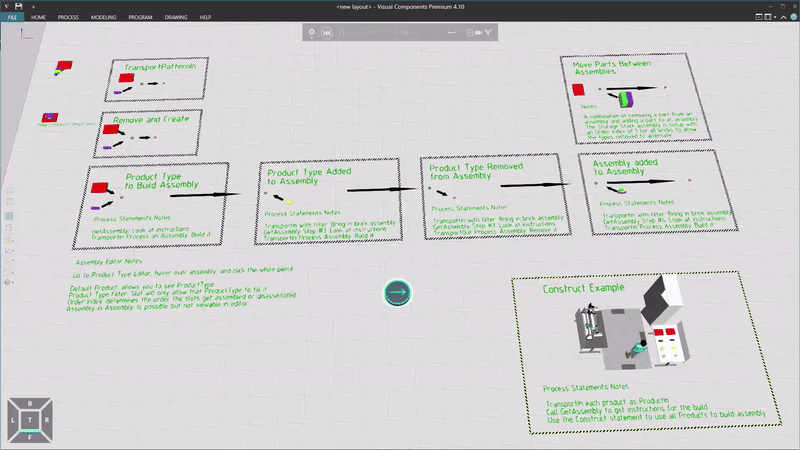Toggle the shaded render mode icon in left toolbar
The width and height of the screenshot is (800, 450).
(x=9, y=215)
